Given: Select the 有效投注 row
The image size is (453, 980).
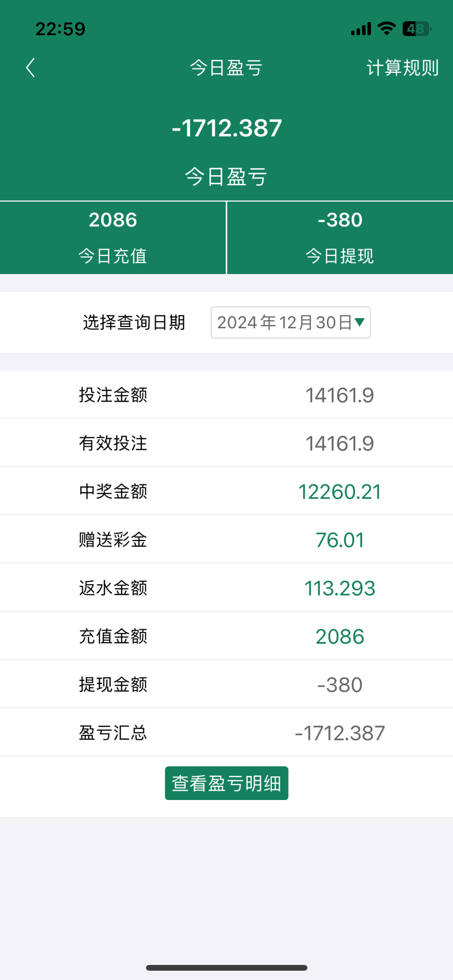Looking at the screenshot, I should point(226,443).
